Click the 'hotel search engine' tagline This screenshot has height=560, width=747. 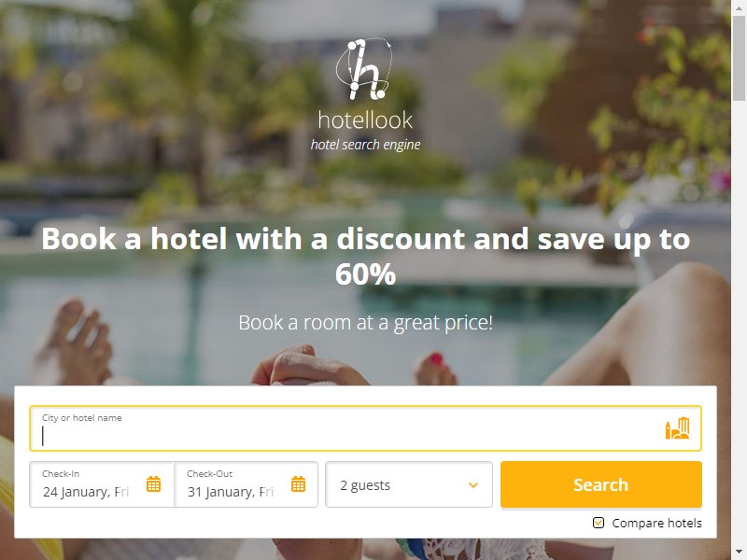pos(365,145)
